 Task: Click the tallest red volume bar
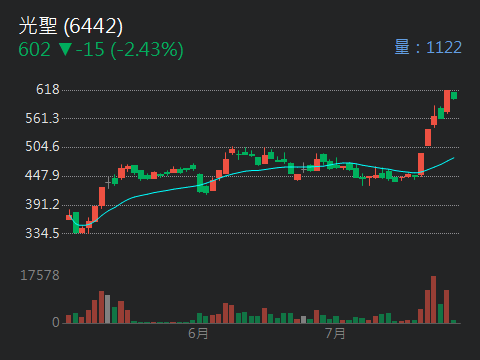[x=433, y=299]
